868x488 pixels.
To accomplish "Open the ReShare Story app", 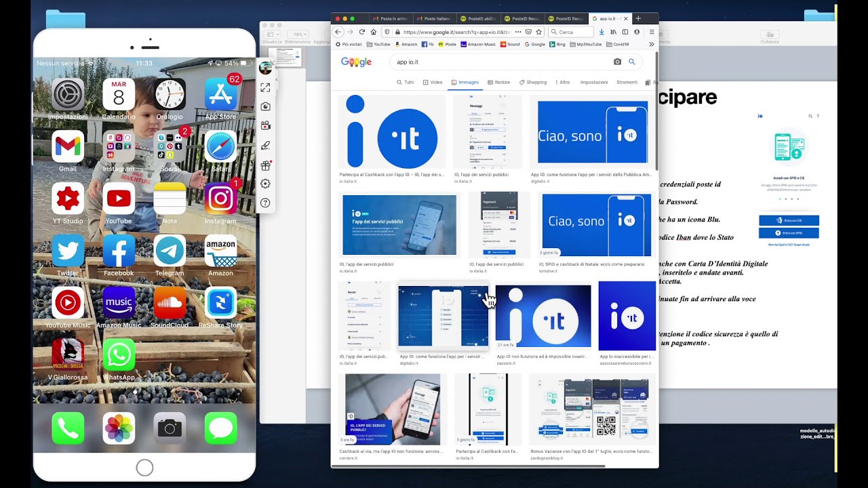I will point(220,302).
